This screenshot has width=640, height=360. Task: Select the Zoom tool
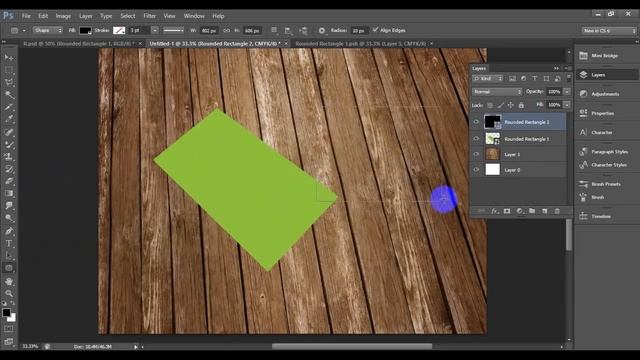pos(9,293)
